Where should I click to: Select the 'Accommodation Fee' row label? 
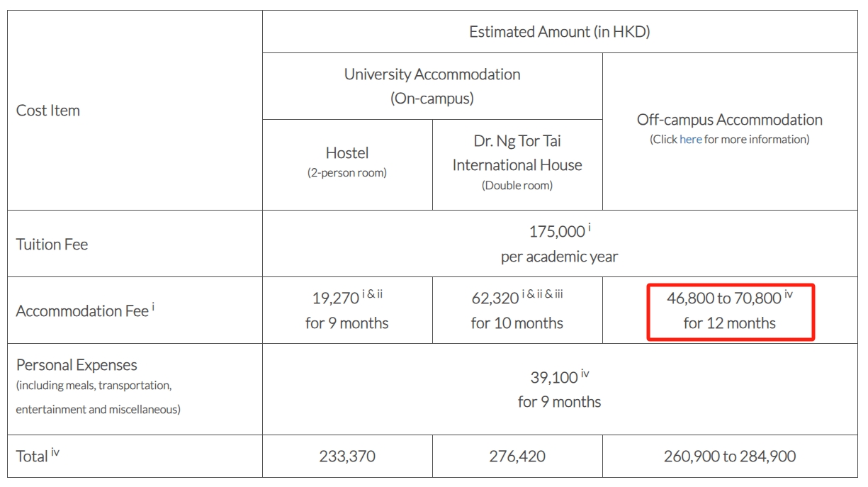coord(85,310)
